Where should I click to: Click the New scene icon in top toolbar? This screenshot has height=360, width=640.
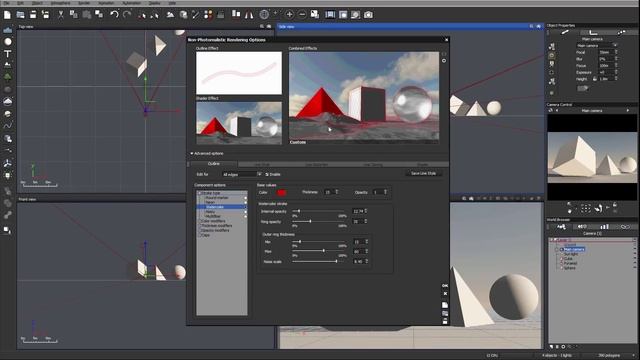tap(7, 15)
